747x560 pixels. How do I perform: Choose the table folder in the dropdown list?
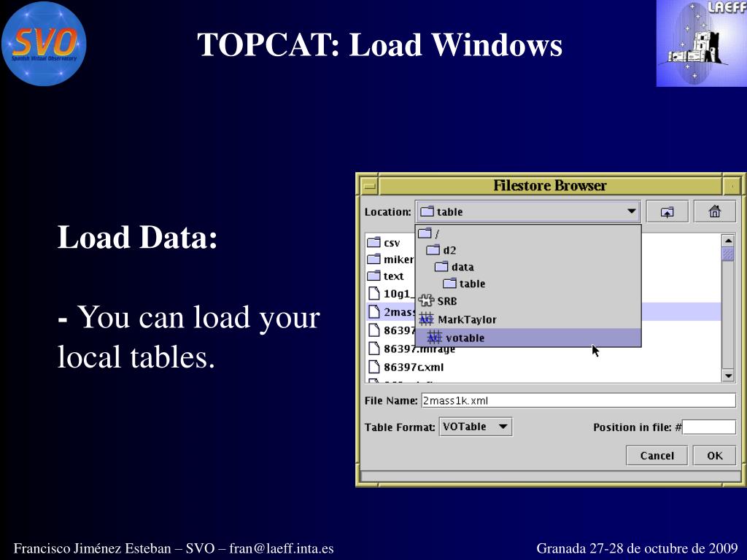(528, 284)
